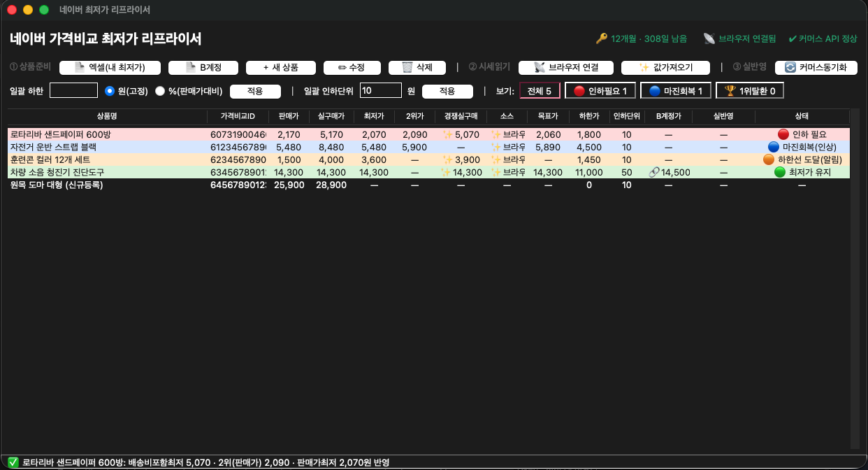The height and width of the screenshot is (470, 868).
Task: Click the 값가져오기 button
Action: pyautogui.click(x=665, y=67)
